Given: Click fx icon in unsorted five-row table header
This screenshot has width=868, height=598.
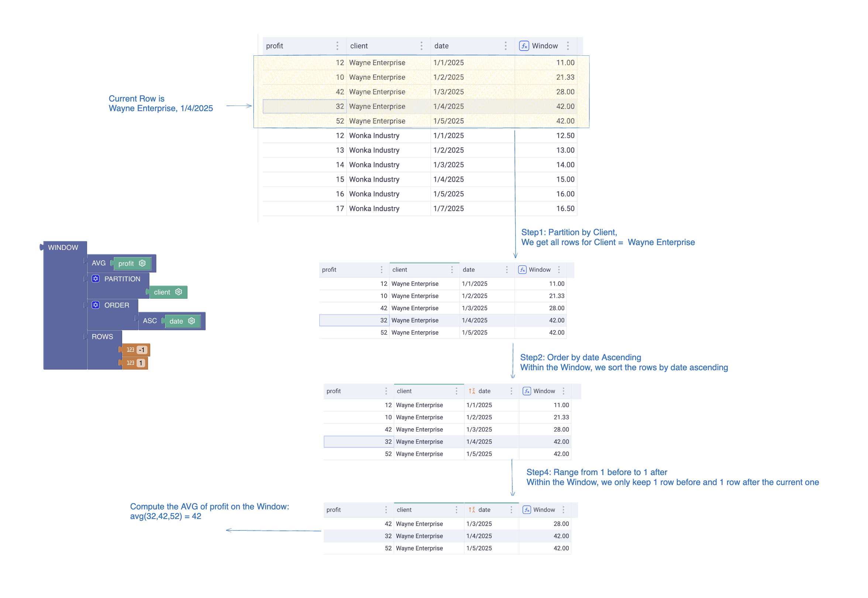Looking at the screenshot, I should (x=522, y=269).
